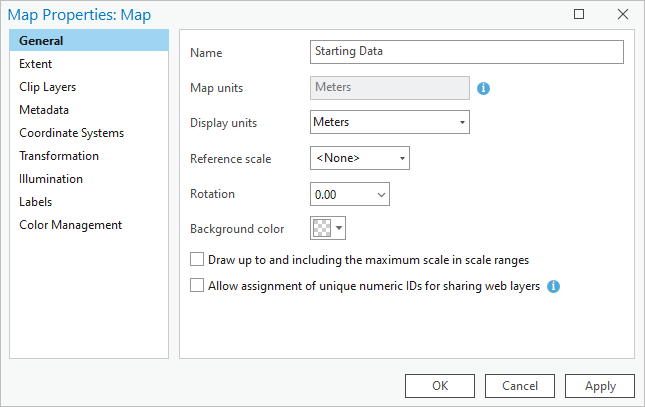The height and width of the screenshot is (407, 645).
Task: Click the Background color label
Action: [237, 229]
